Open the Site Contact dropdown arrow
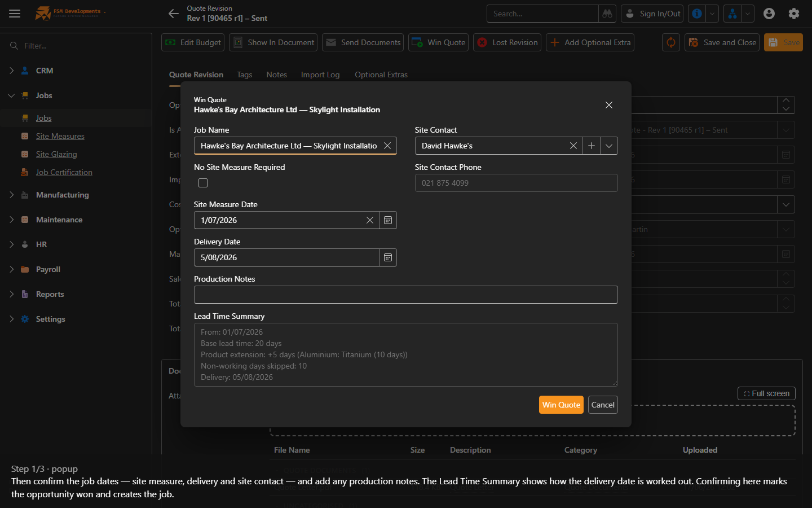Viewport: 812px width, 508px height. pyautogui.click(x=609, y=146)
